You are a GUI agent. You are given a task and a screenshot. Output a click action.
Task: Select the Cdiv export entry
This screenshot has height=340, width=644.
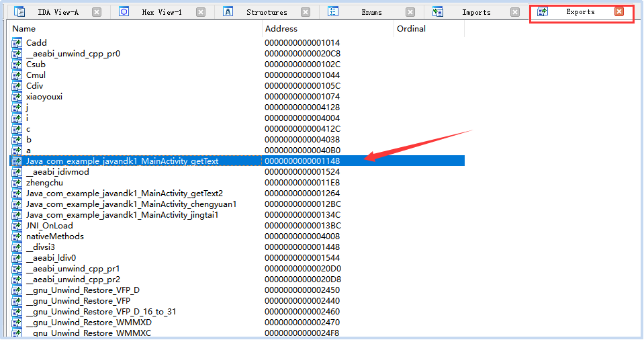34,86
